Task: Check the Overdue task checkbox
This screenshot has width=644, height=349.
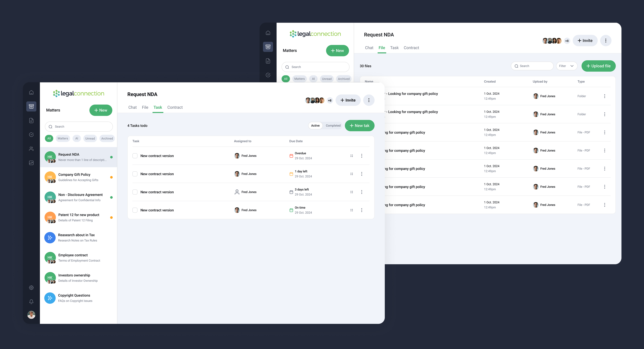Action: [x=135, y=156]
